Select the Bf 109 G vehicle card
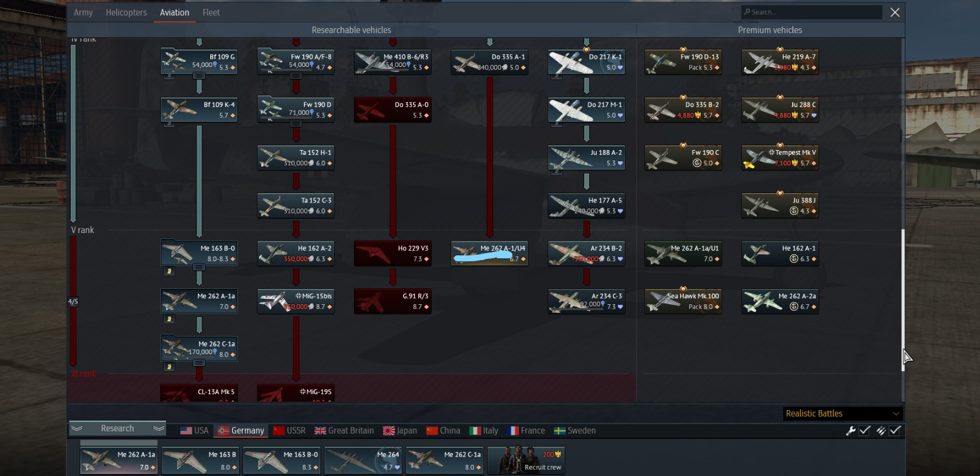 pyautogui.click(x=199, y=62)
